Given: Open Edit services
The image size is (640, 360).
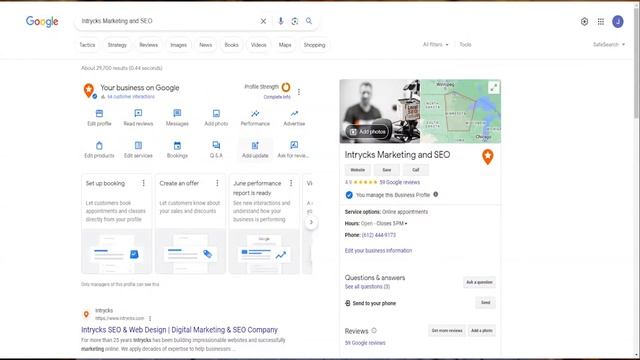Looking at the screenshot, I should pyautogui.click(x=138, y=149).
